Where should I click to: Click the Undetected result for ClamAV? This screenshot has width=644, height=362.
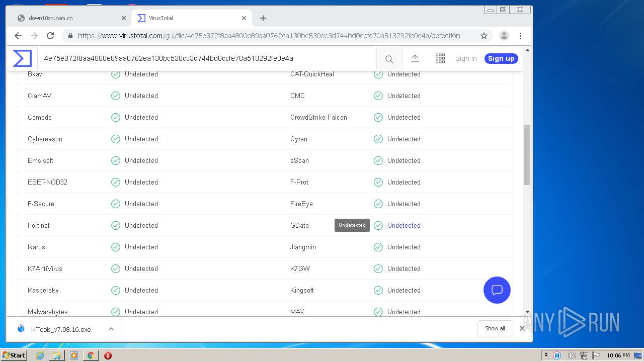click(141, 96)
